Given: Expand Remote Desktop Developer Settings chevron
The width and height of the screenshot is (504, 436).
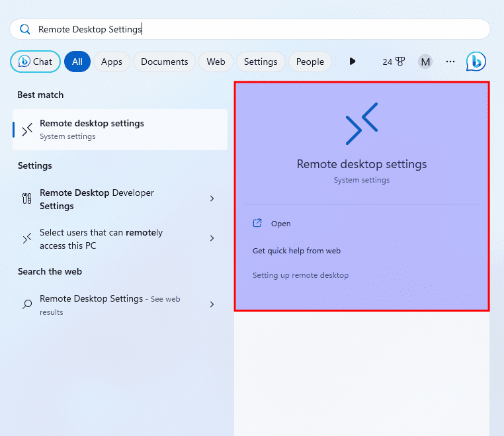Looking at the screenshot, I should pos(212,198).
